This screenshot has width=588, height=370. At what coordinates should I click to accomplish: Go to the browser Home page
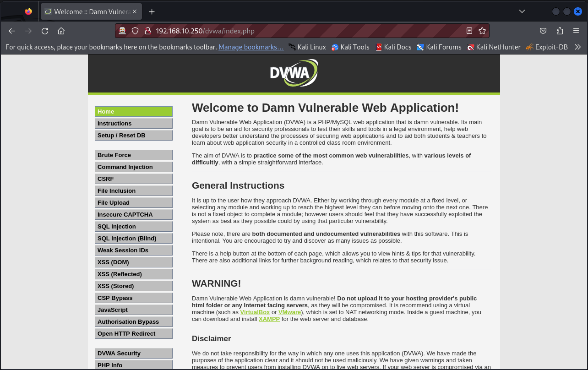[61, 31]
